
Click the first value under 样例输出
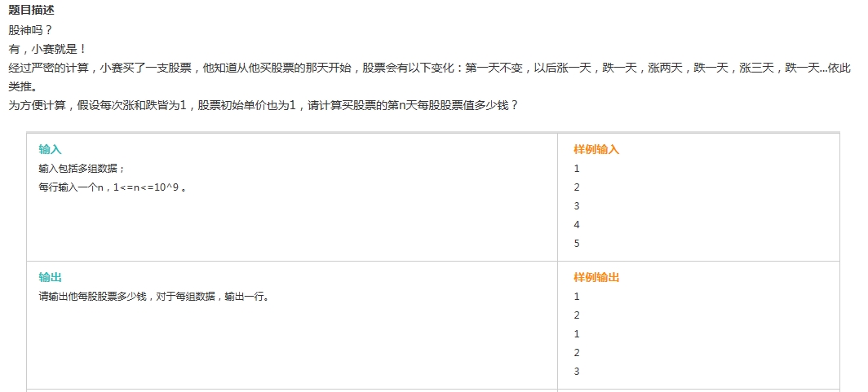(577, 297)
